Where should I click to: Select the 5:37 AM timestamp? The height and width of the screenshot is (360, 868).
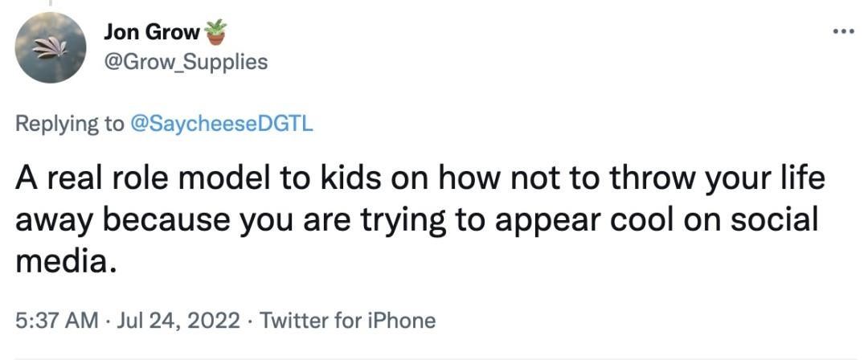pyautogui.click(x=56, y=320)
